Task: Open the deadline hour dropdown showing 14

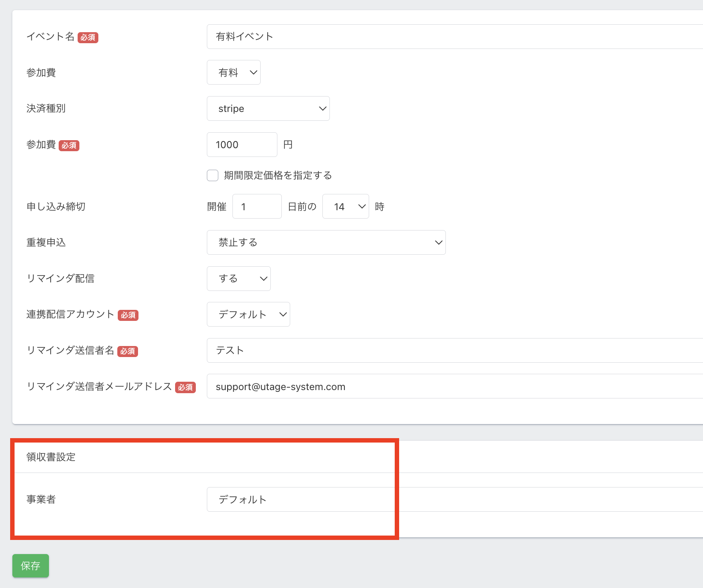Action: [x=345, y=206]
